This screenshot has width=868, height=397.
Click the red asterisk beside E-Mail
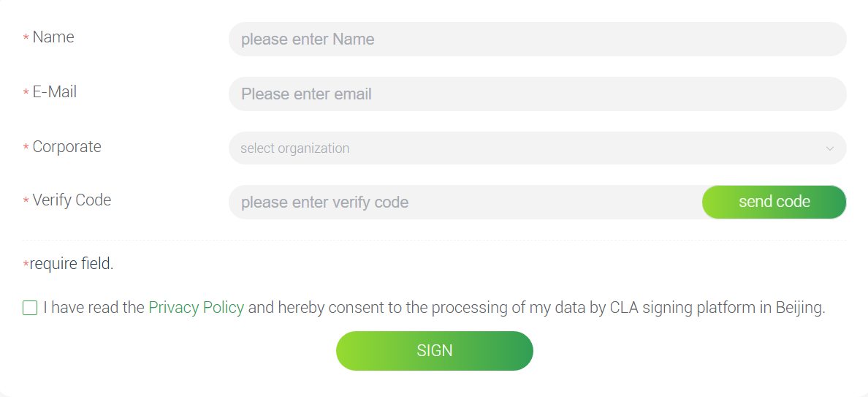[x=26, y=94]
